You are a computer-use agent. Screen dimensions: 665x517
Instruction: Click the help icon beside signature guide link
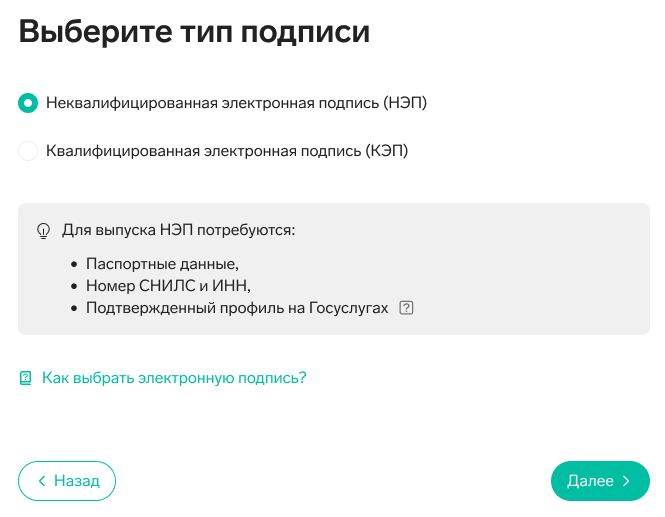[x=25, y=378]
